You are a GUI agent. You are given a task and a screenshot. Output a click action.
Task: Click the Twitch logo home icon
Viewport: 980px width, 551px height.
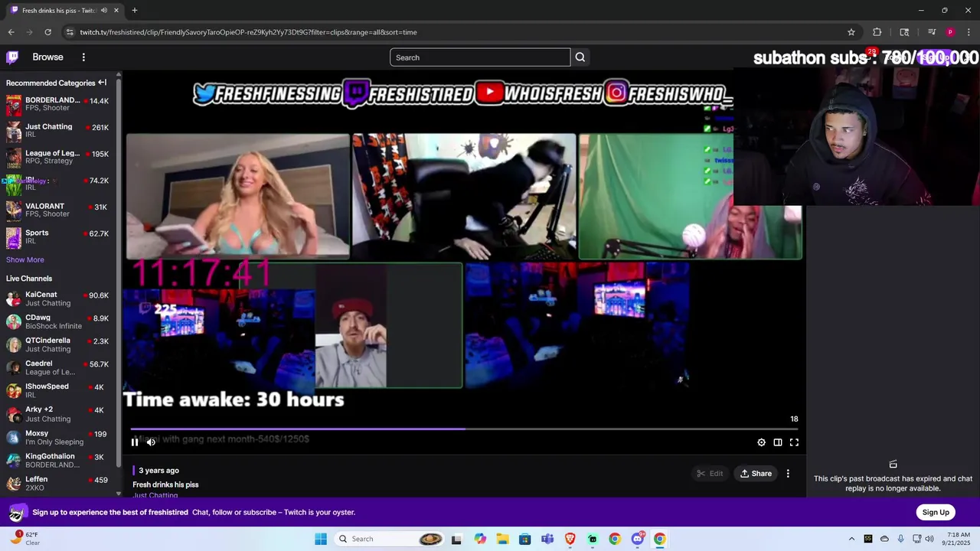pos(12,57)
